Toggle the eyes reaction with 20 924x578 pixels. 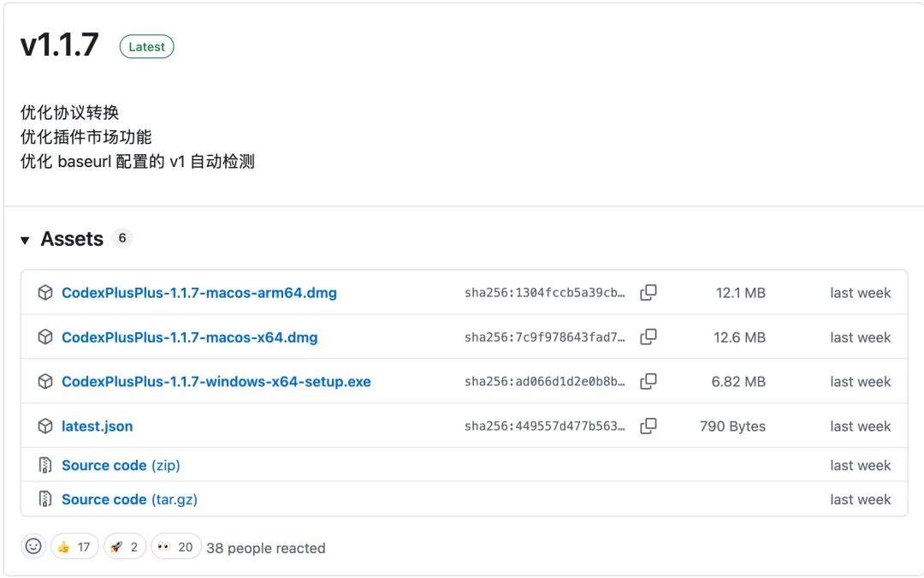click(176, 546)
